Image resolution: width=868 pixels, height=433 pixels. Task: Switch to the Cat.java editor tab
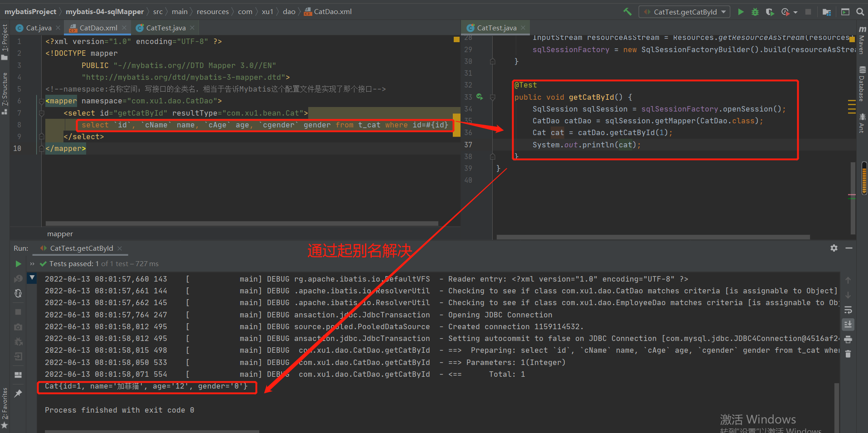point(39,28)
